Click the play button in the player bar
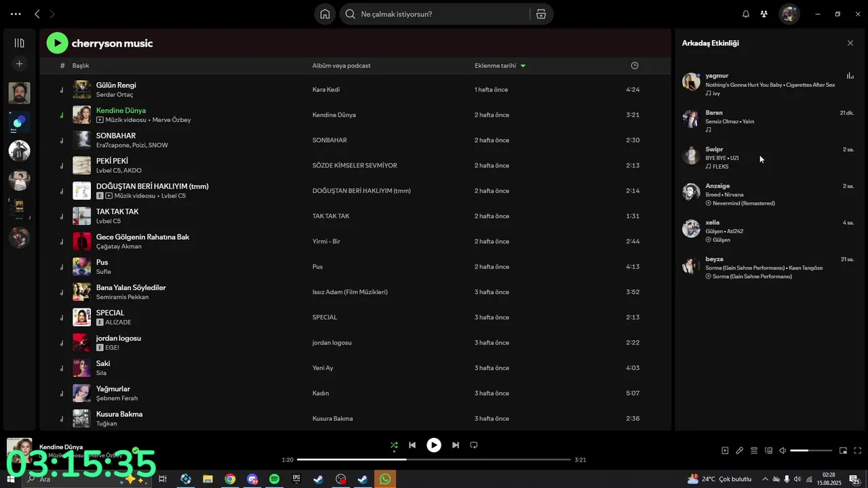The image size is (868, 488). (x=434, y=445)
